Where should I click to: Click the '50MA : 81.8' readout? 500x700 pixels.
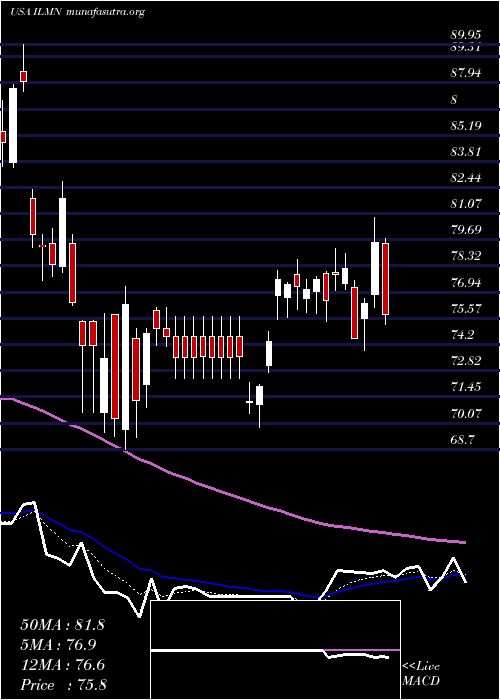(62, 625)
